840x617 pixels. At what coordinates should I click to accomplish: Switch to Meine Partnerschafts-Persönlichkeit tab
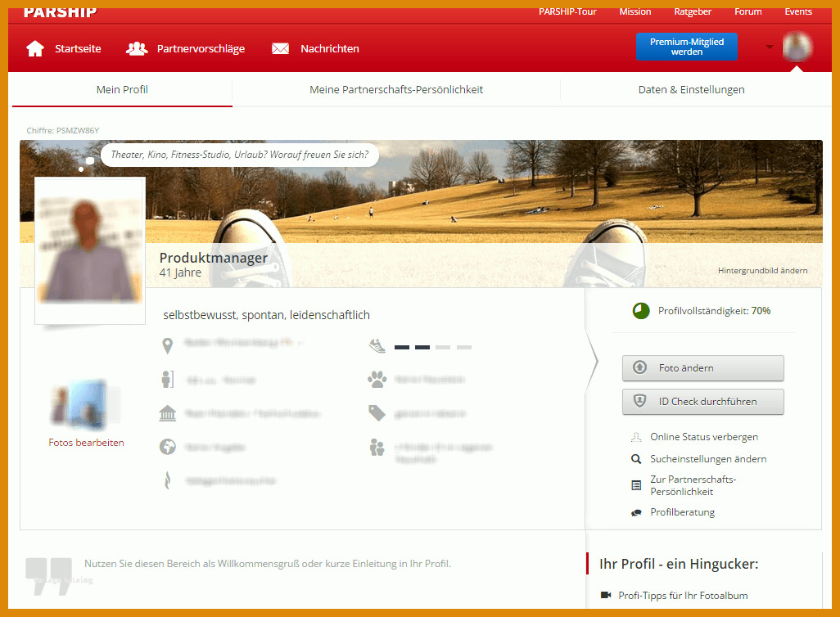tap(396, 89)
